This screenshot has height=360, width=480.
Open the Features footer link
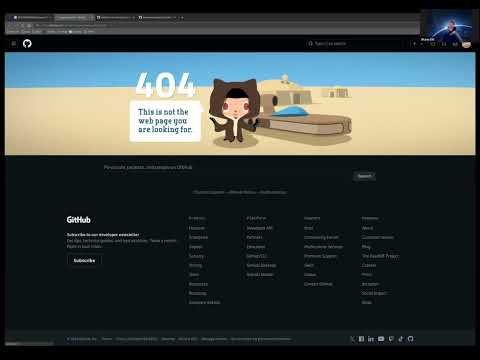click(x=197, y=228)
